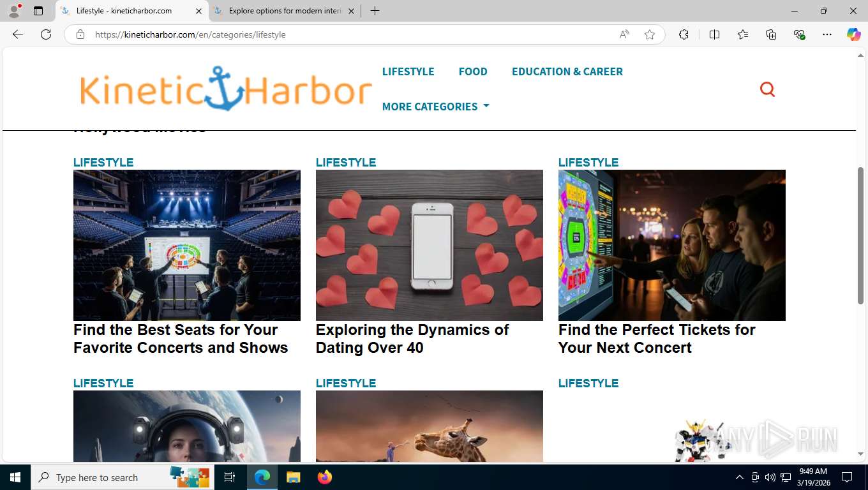868x490 pixels.
Task: View site information via the lock icon
Action: point(80,34)
